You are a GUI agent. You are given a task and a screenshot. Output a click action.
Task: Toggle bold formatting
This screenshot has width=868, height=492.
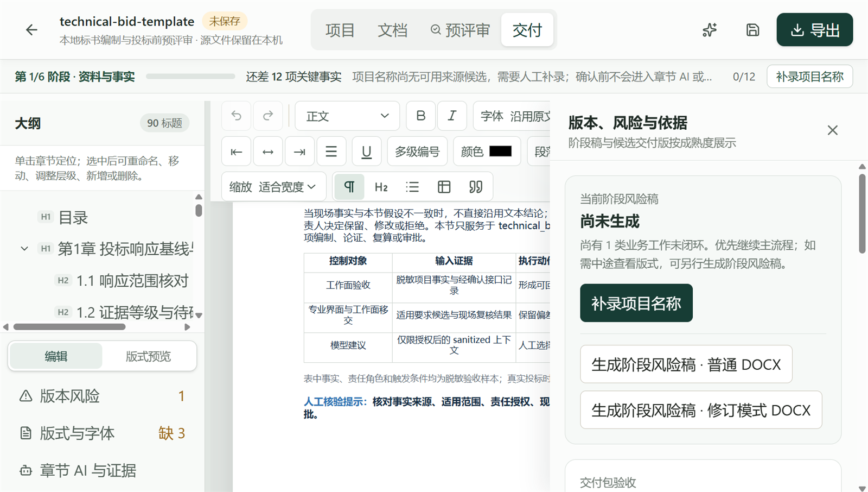[x=420, y=116]
